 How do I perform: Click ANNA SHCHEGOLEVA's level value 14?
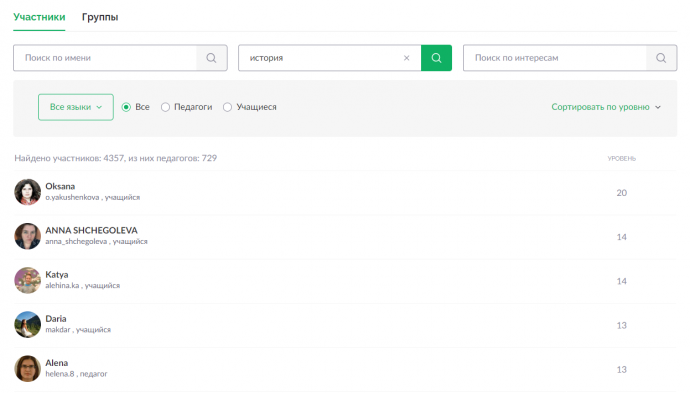pyautogui.click(x=621, y=237)
